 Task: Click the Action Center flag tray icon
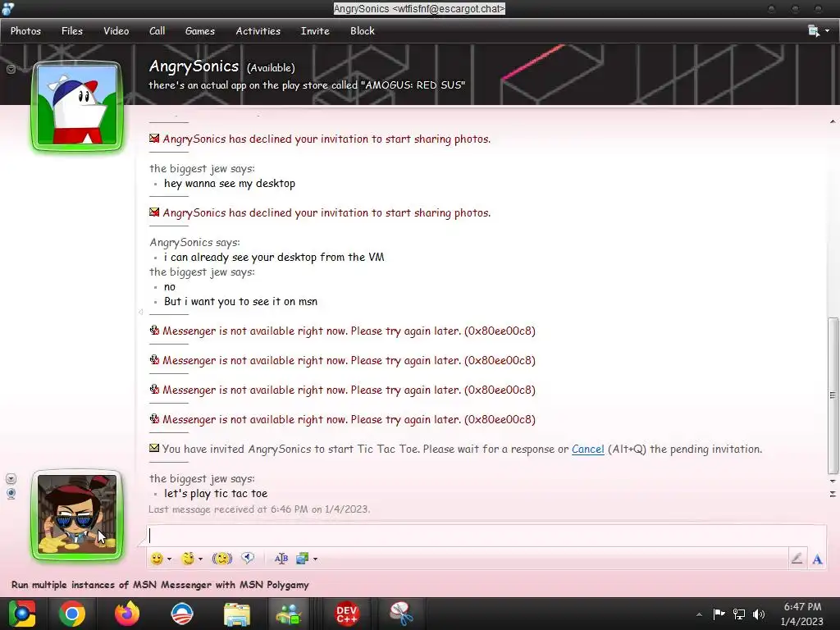tap(719, 614)
